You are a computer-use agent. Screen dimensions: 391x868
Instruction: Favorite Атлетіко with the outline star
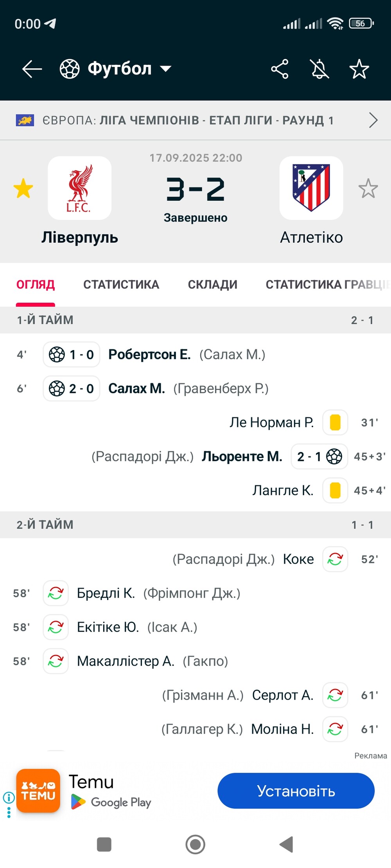(368, 188)
